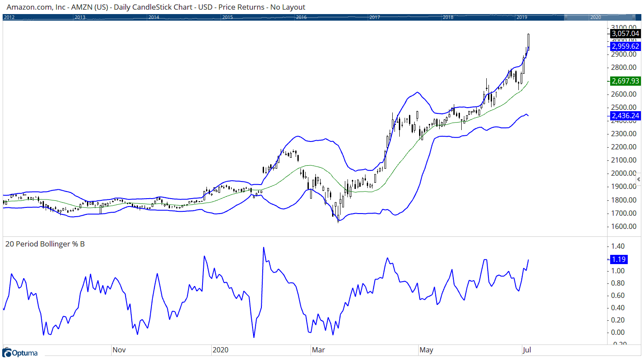Screen dimensions: 644x359
Task: Click the 2900.00 price scale label
Action: [624, 54]
